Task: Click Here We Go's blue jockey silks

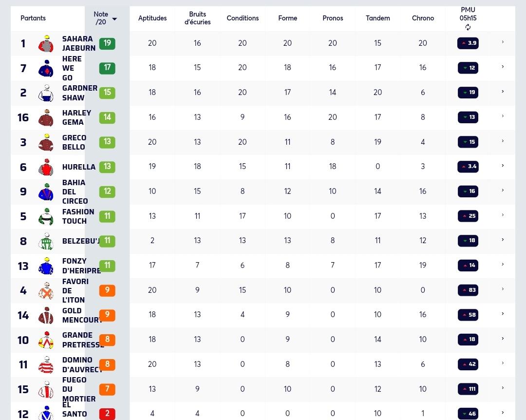Action: tap(46, 68)
